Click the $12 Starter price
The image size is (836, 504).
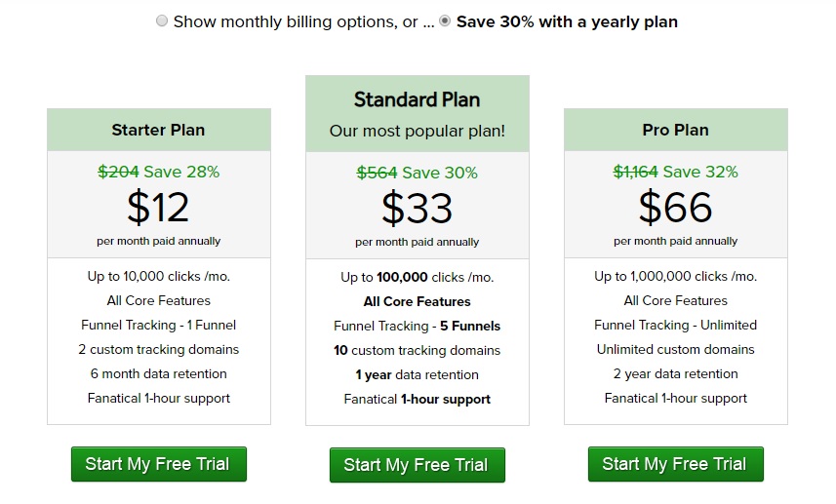point(158,207)
